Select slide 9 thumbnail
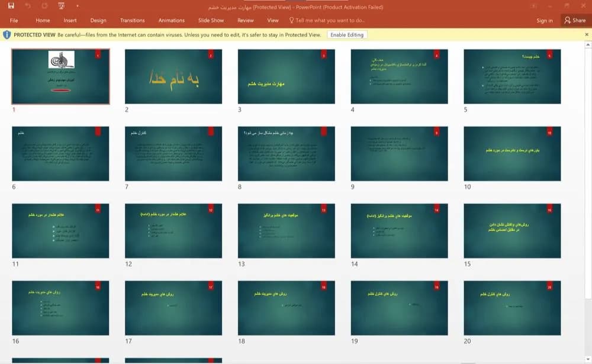Viewport: 592px width, 364px height. [x=399, y=154]
